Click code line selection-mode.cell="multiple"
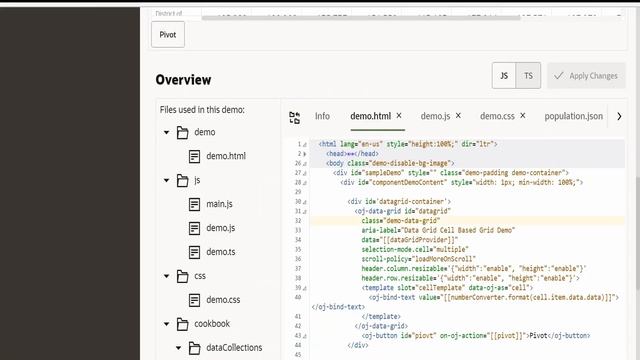This screenshot has height=360, width=640. pyautogui.click(x=415, y=249)
